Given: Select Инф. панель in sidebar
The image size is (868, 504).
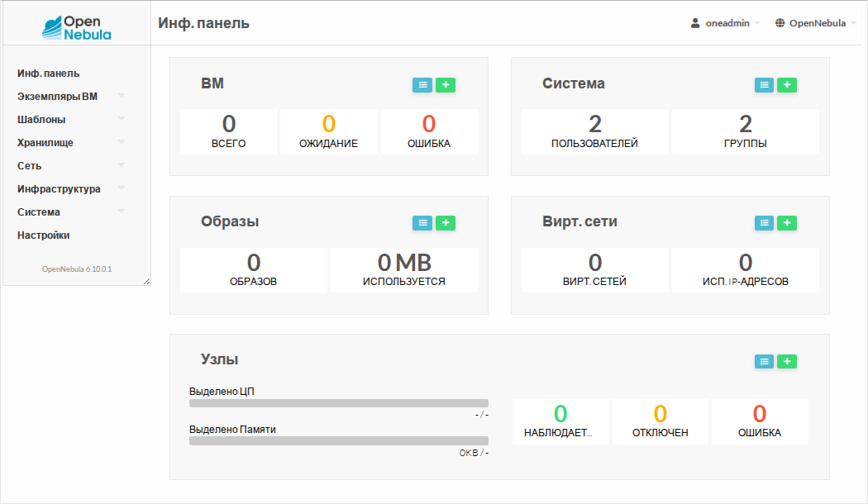Looking at the screenshot, I should (49, 74).
